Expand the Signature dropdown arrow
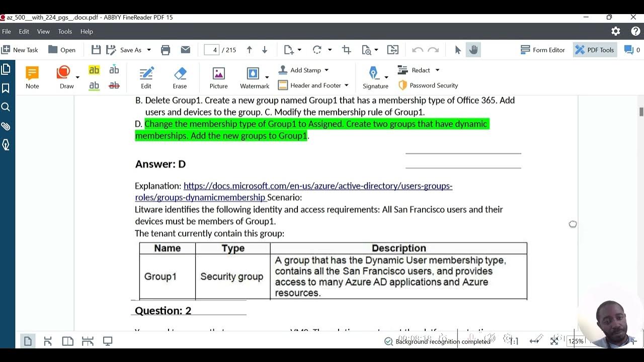The width and height of the screenshot is (644, 362). tap(386, 77)
